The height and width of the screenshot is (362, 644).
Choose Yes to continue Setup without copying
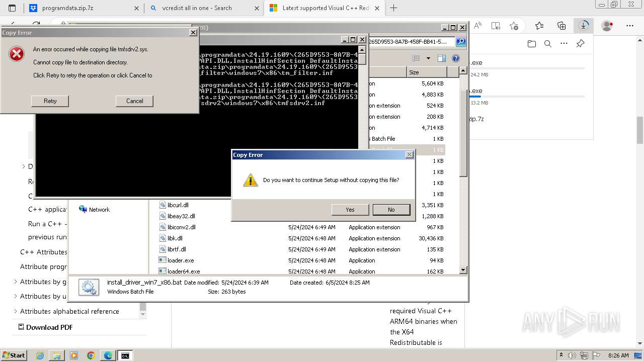pos(350,210)
